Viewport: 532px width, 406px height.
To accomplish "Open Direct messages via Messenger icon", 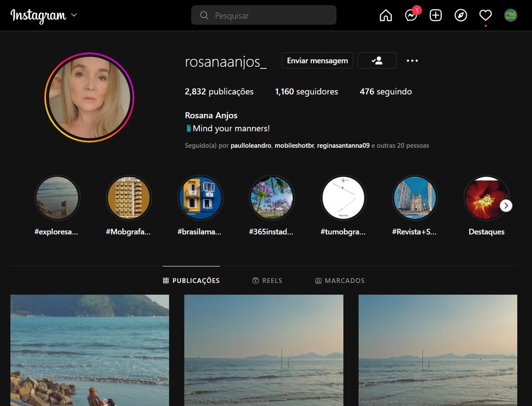I will click(x=410, y=16).
